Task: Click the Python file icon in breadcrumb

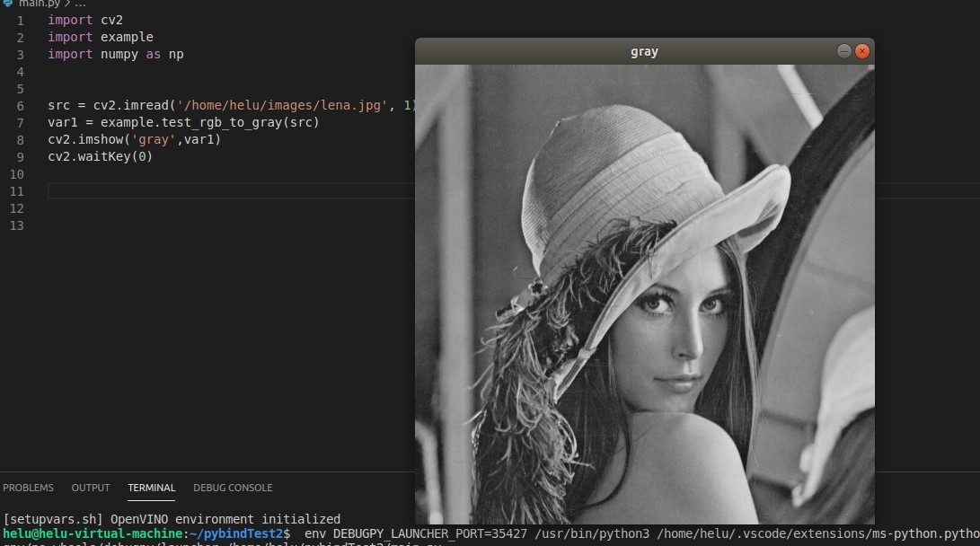Action: pyautogui.click(x=8, y=3)
